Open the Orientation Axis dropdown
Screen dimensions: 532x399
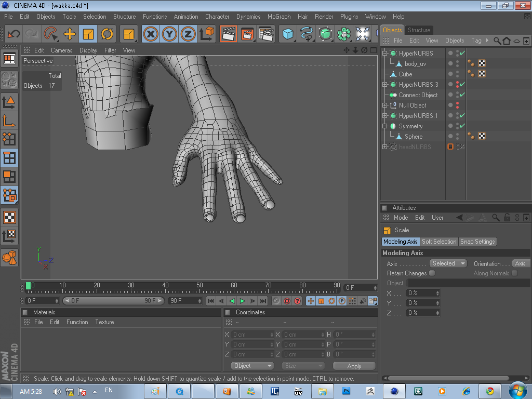point(521,263)
